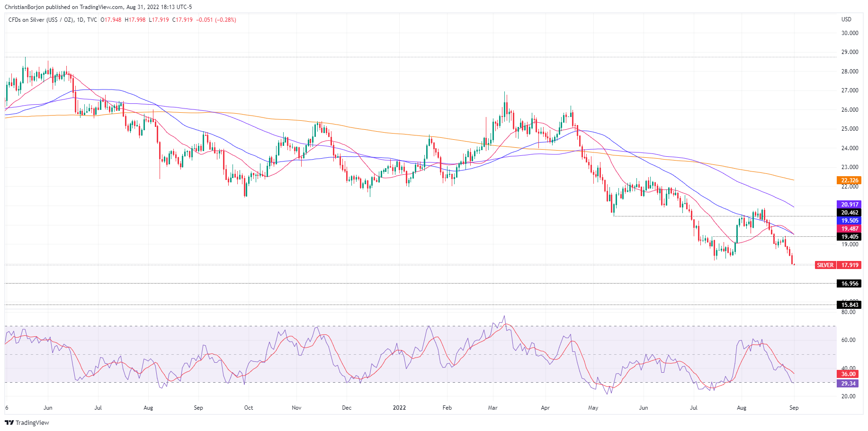Screen dimensions: 868x431
Task: Click the 30.000 mark on price axis
Action: point(850,33)
